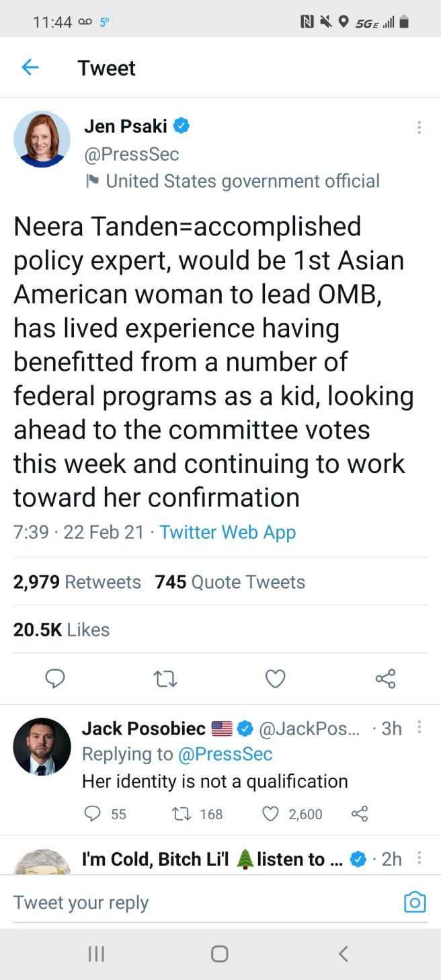Share Jen Psaki's tweet
This screenshot has height=980, width=441.
click(x=386, y=679)
